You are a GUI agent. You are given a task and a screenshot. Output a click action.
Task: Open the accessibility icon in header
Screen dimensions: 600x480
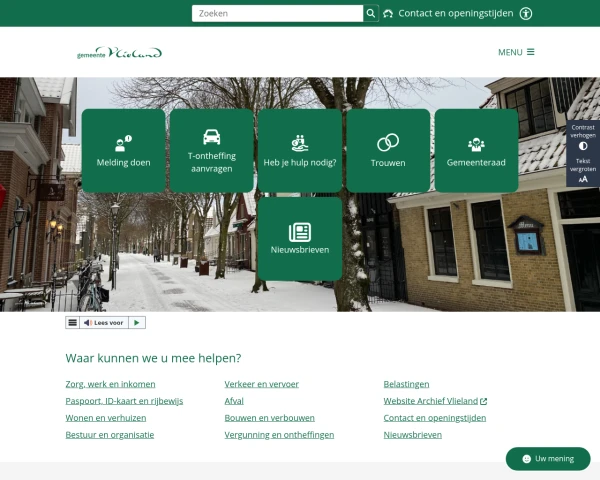click(526, 13)
